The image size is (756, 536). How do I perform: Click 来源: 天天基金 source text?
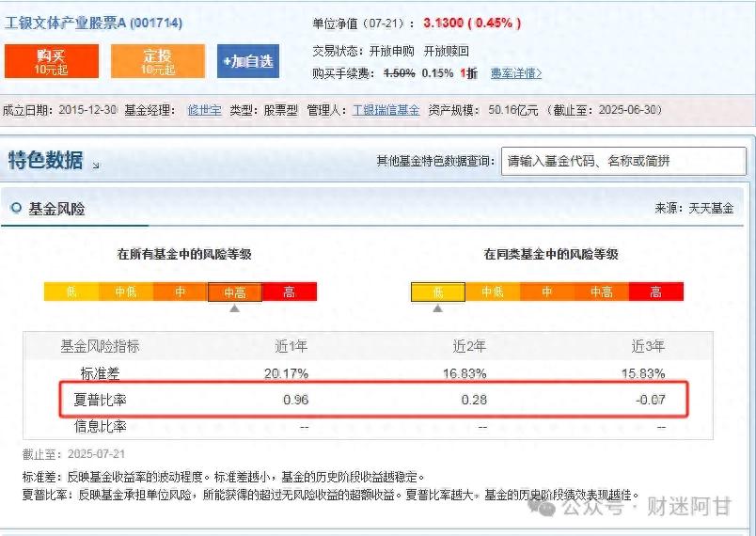coord(694,208)
